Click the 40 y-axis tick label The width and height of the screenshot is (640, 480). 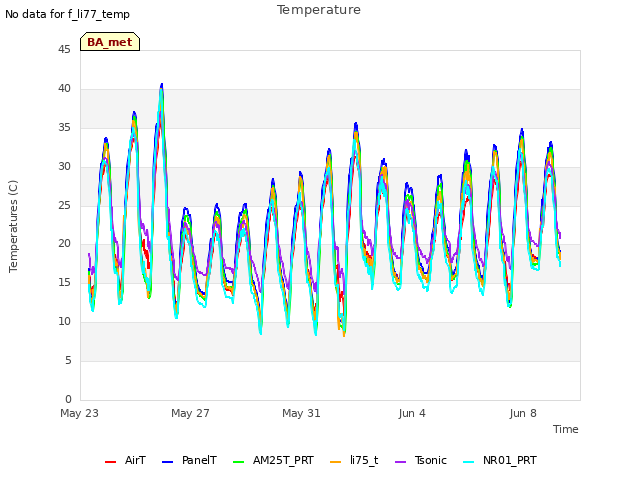point(64,89)
